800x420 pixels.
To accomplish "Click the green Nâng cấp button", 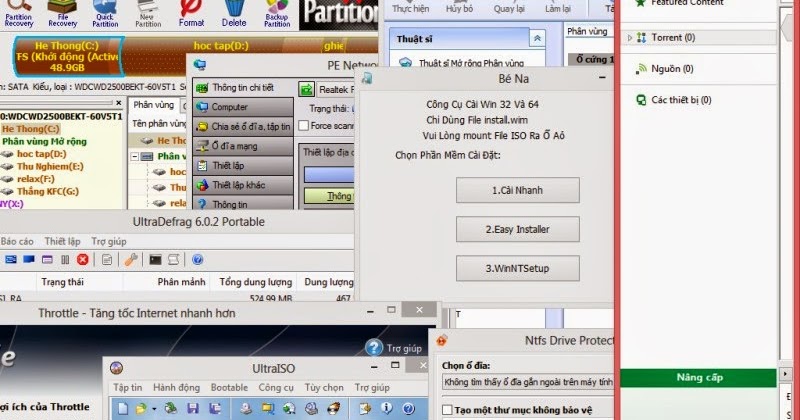I will (x=699, y=378).
